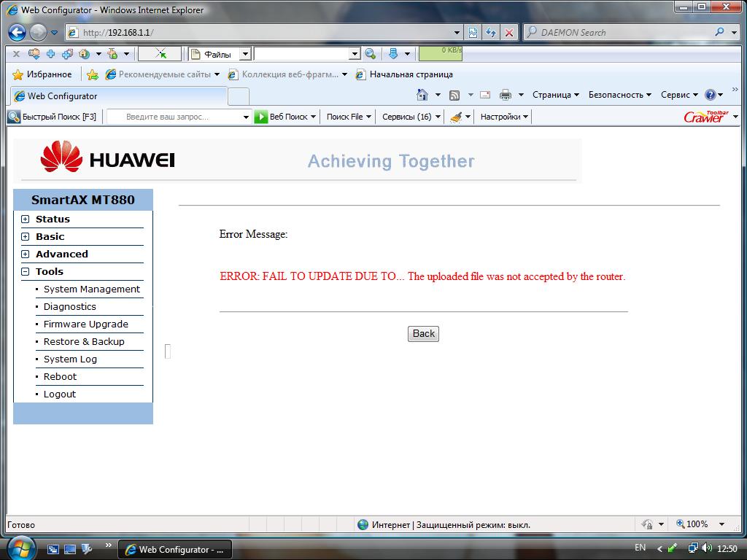This screenshot has width=747, height=560.
Task: Close the download toolbar with gray X
Action: [16, 54]
